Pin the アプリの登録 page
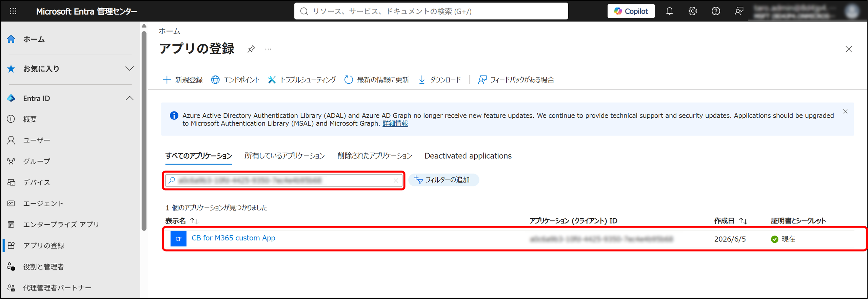The image size is (868, 299). click(x=251, y=49)
